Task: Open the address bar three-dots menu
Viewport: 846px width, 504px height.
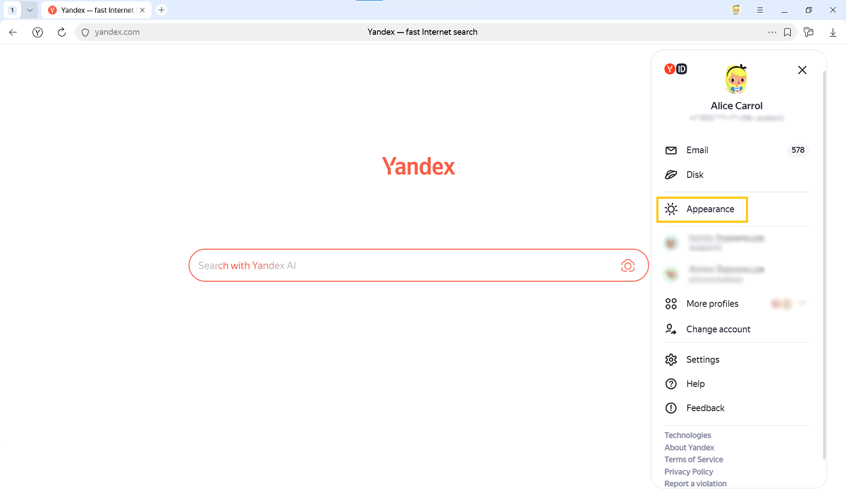Action: pos(772,32)
